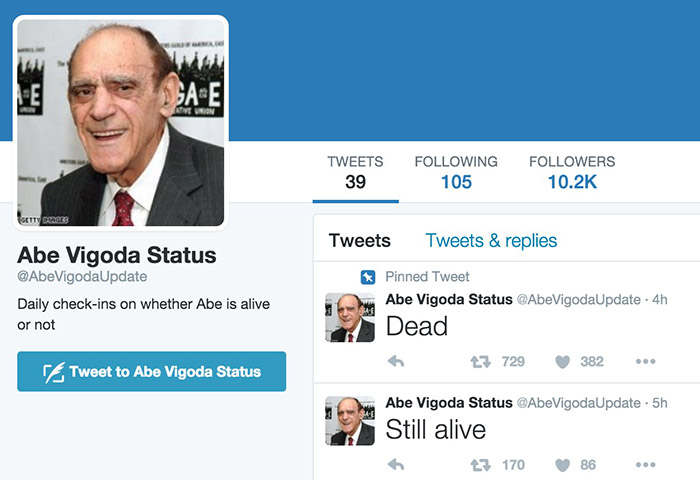The image size is (700, 480).
Task: Open the Following 105 list
Action: click(456, 172)
